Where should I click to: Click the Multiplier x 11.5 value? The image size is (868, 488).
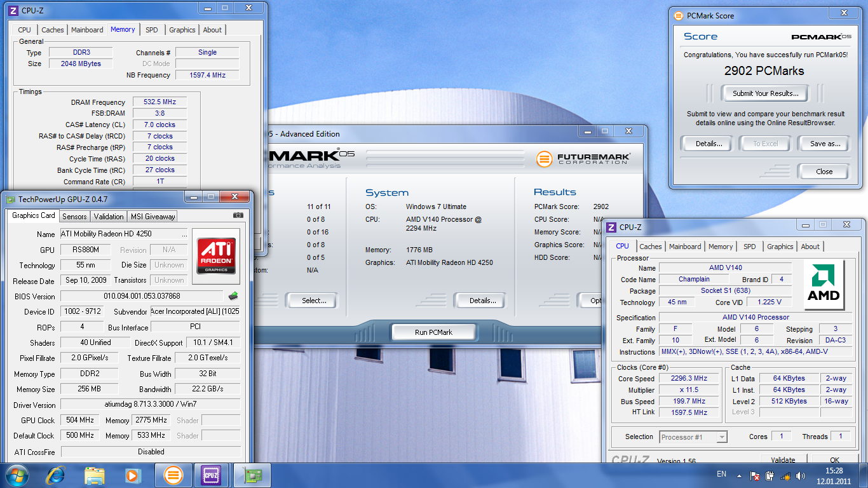pyautogui.click(x=689, y=390)
